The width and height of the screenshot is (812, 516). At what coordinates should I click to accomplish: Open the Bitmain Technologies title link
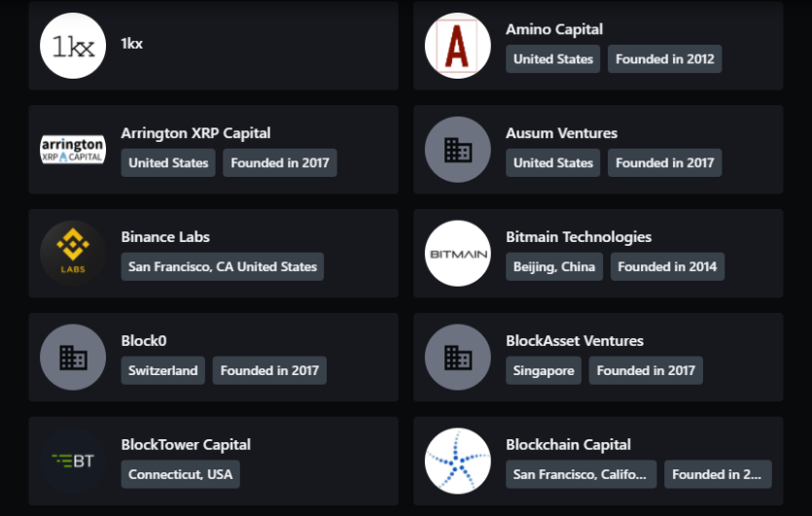[x=579, y=237]
